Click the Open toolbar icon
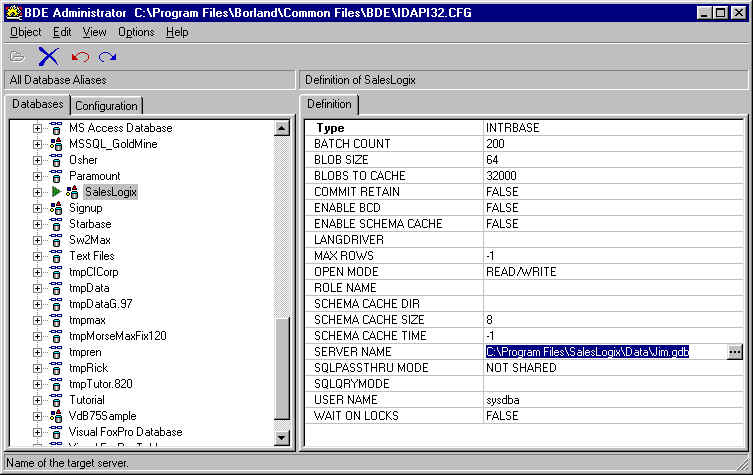 click(17, 57)
